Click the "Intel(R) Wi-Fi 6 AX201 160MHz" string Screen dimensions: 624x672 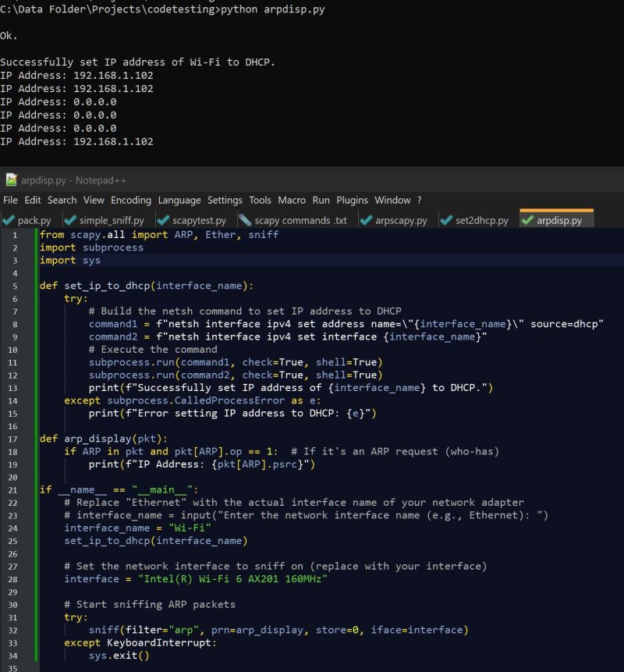tap(232, 579)
